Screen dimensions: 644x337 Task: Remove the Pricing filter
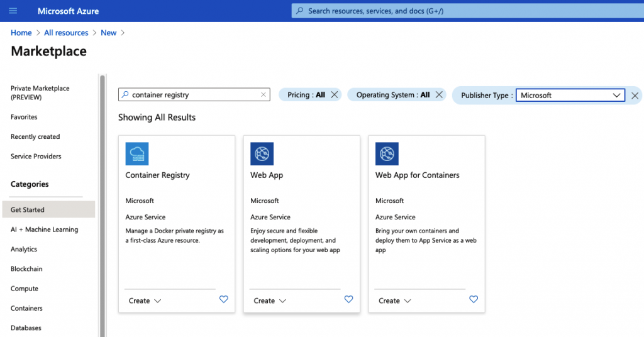335,95
